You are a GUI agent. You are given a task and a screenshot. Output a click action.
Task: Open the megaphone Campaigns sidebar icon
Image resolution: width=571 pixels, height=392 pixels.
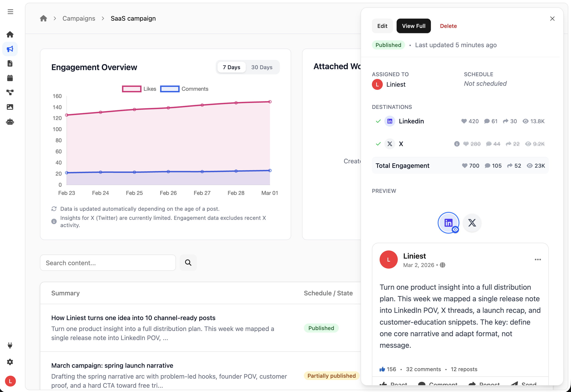point(10,49)
